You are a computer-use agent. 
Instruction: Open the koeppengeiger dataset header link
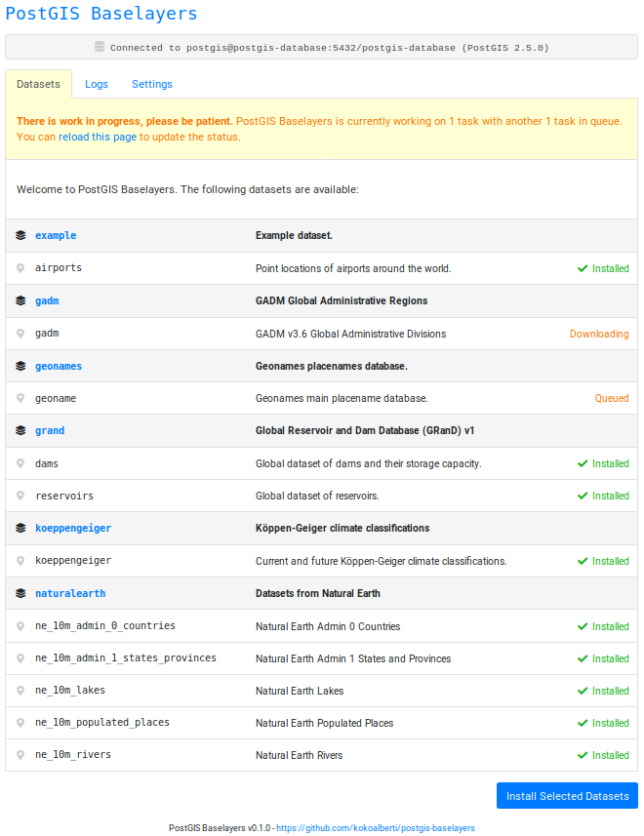(x=73, y=529)
